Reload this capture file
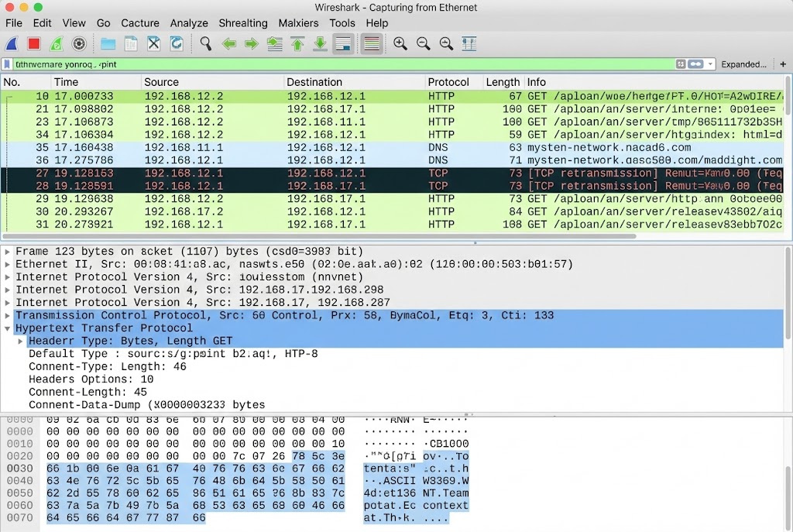 click(177, 43)
